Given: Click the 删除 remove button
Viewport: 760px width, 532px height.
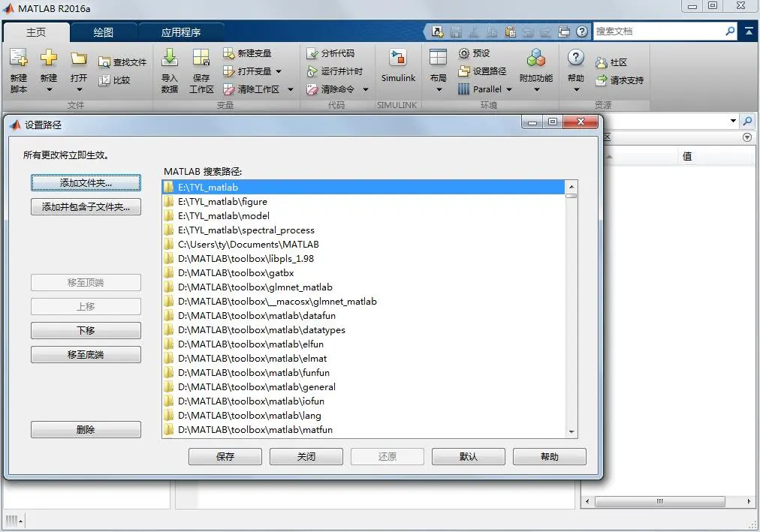Looking at the screenshot, I should (x=86, y=429).
